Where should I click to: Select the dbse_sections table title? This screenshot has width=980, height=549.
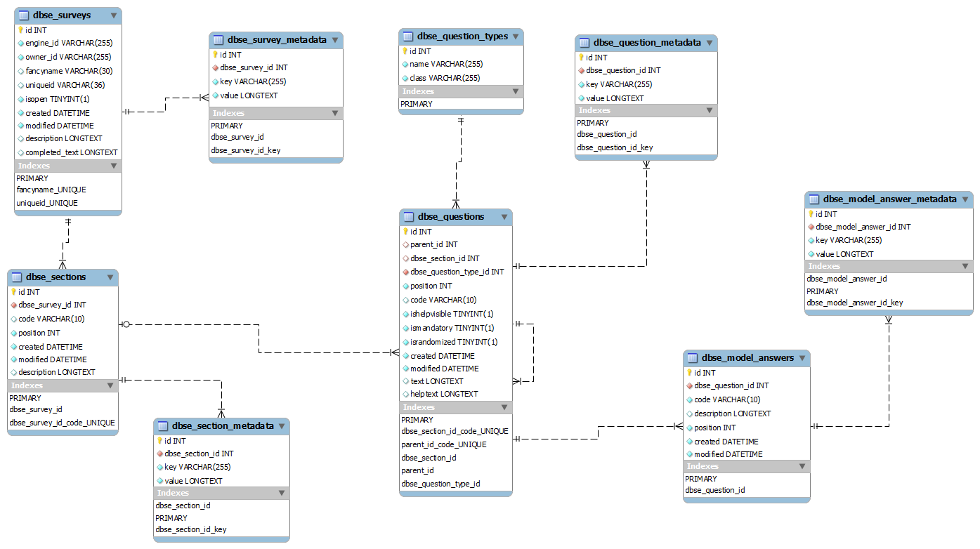click(55, 277)
